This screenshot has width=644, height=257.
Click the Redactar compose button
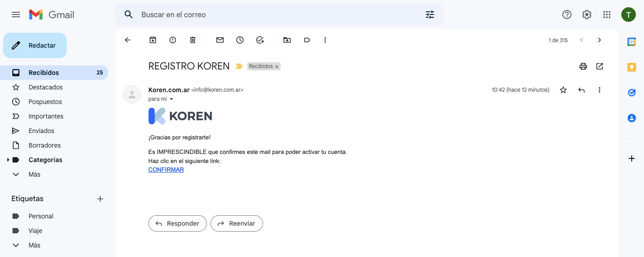[x=35, y=45]
